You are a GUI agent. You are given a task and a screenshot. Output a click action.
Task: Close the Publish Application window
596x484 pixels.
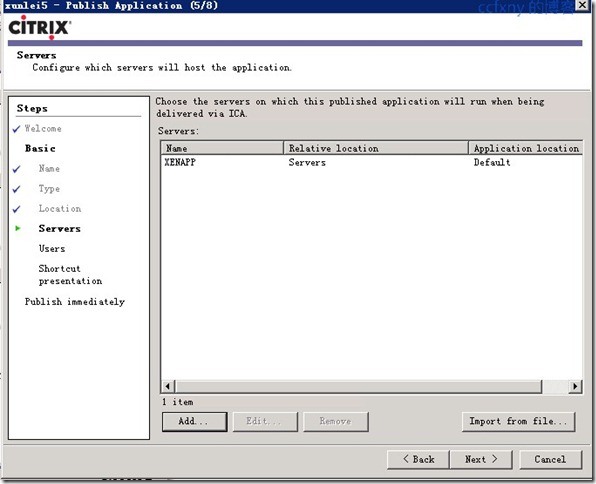(583, 5)
